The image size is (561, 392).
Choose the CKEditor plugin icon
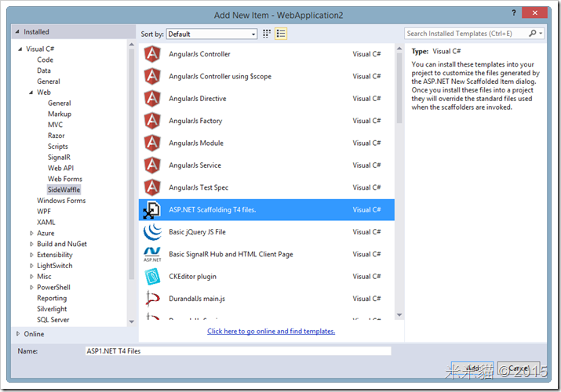pyautogui.click(x=152, y=277)
